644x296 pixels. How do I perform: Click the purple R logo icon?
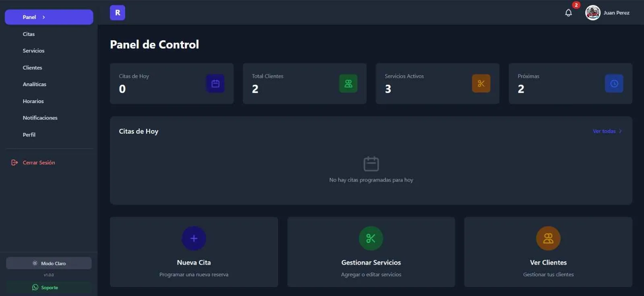click(118, 13)
